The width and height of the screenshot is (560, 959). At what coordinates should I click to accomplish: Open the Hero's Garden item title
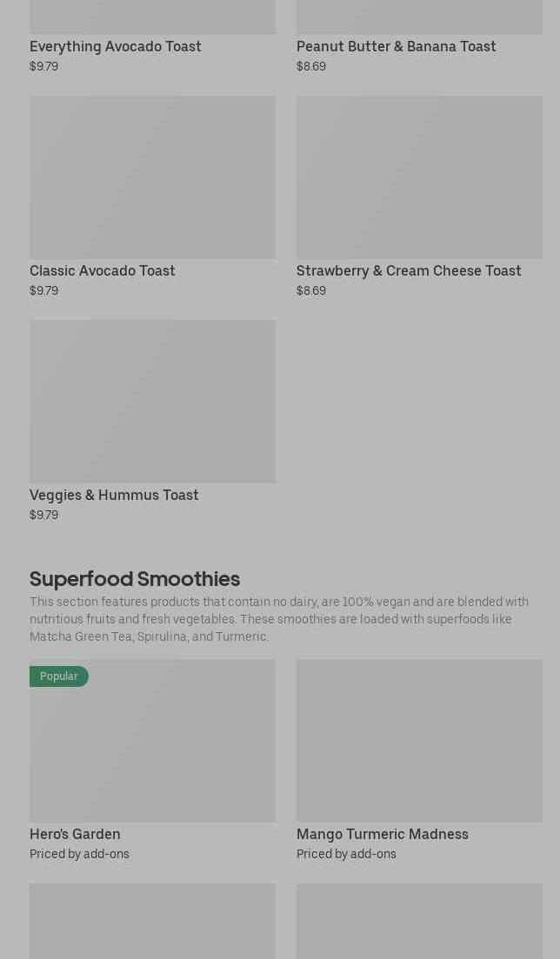(75, 834)
